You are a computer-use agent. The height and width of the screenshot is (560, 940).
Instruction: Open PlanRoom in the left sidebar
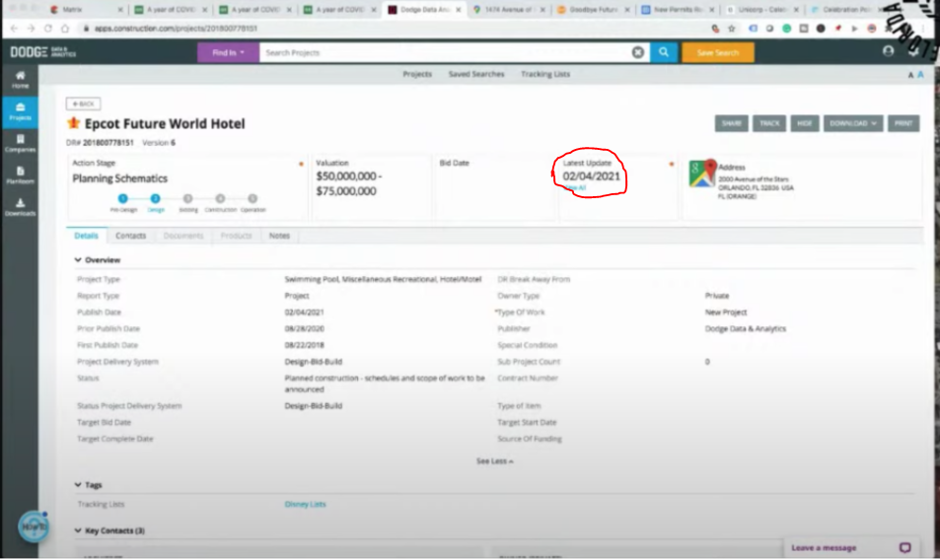20,175
